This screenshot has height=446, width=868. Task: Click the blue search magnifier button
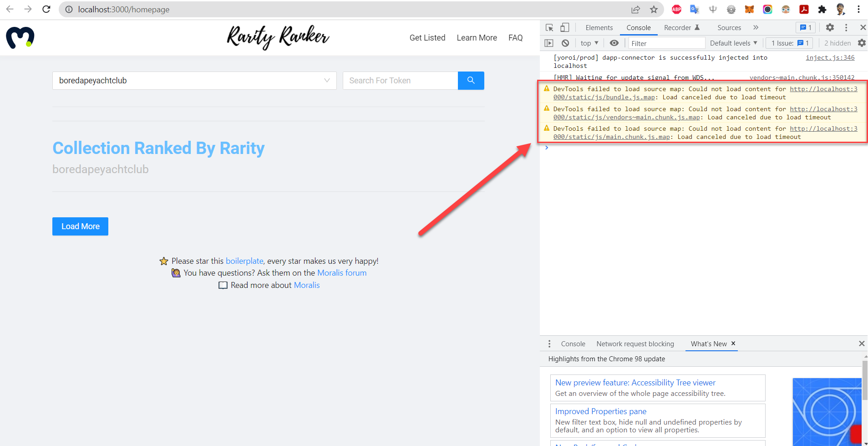pyautogui.click(x=471, y=81)
